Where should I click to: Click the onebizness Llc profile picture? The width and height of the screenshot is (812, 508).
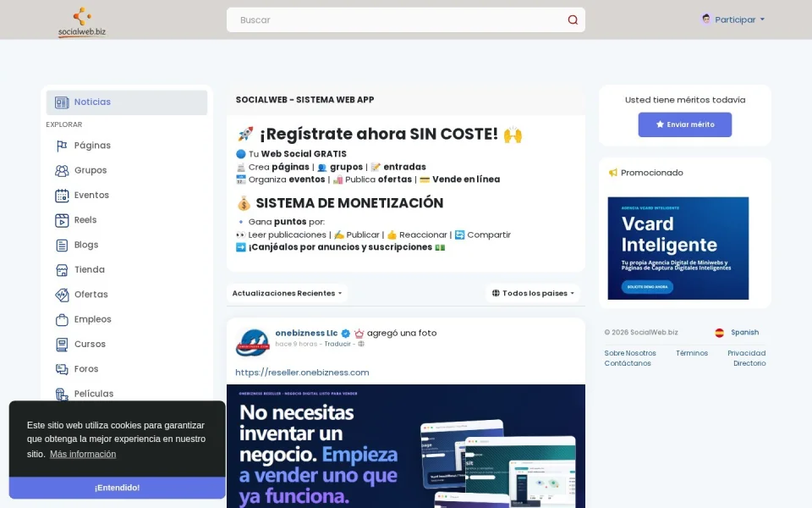253,342
